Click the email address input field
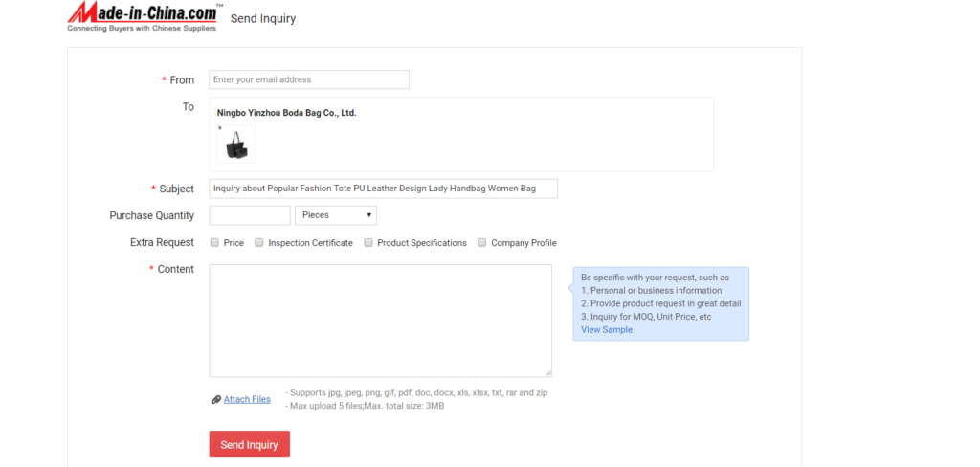 309,79
